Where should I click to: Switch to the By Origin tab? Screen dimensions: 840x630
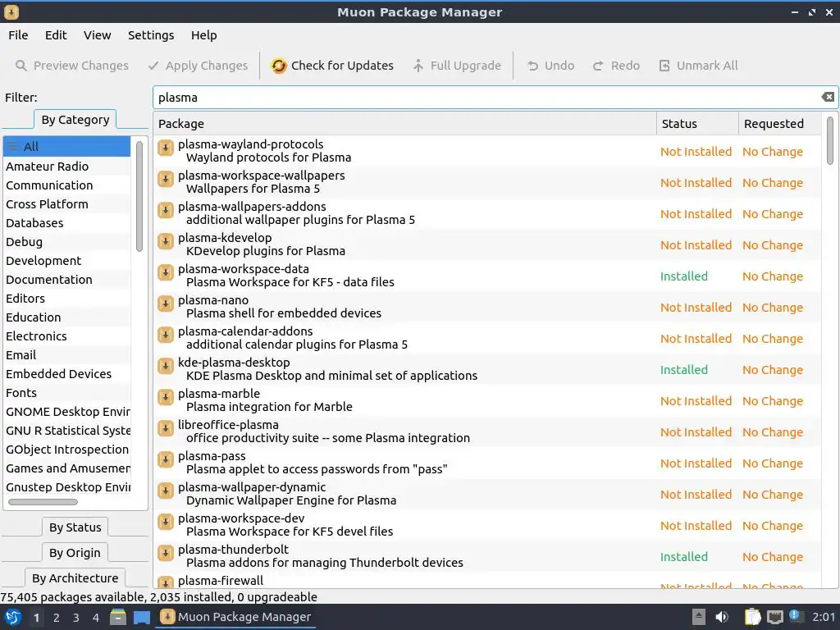(x=75, y=552)
